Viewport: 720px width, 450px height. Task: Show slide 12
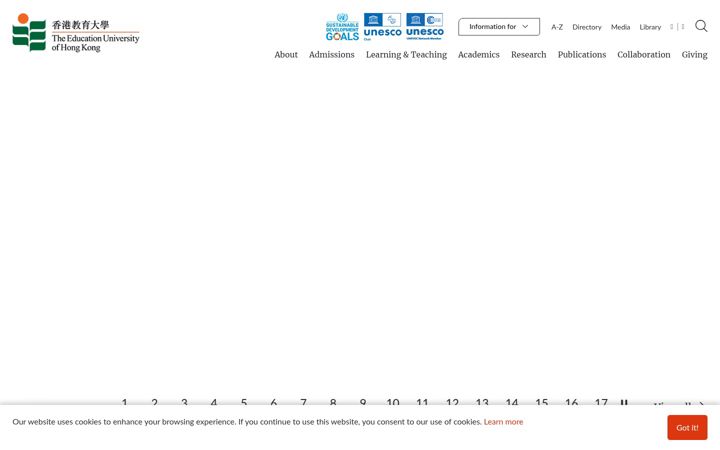tap(452, 402)
